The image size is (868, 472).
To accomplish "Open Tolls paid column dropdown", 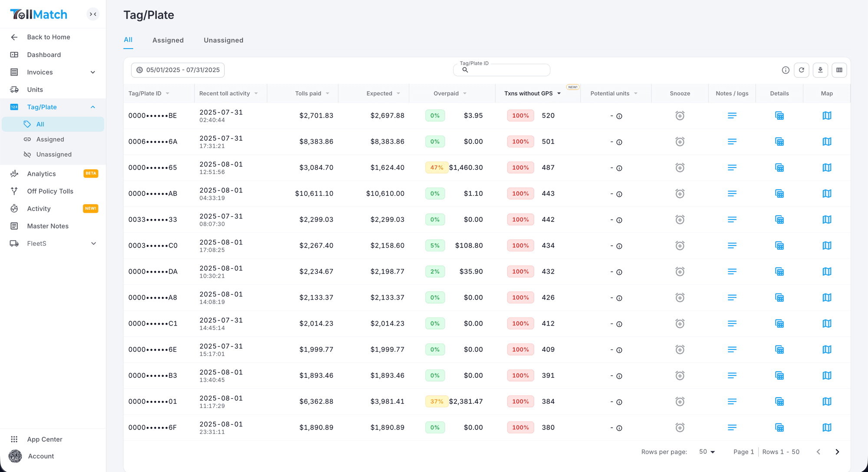I will click(x=327, y=94).
